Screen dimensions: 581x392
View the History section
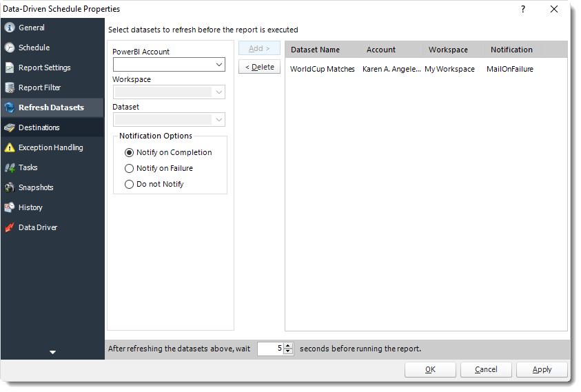[52, 207]
